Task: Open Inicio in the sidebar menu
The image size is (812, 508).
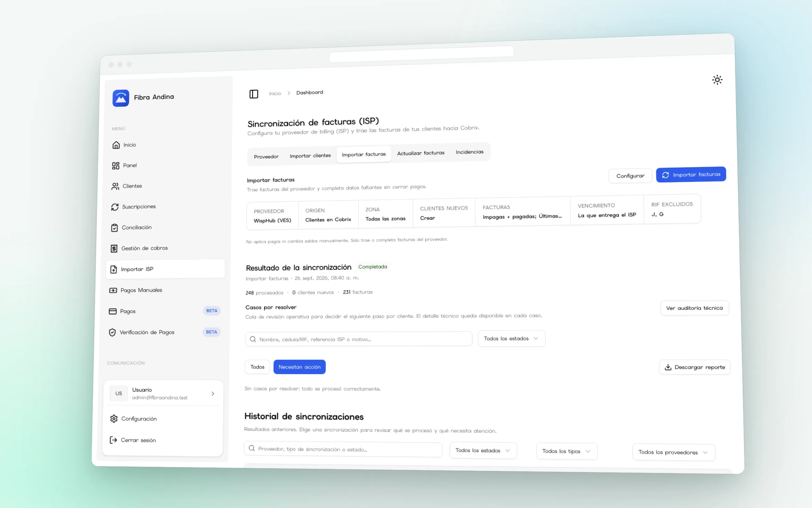Action: click(x=130, y=145)
